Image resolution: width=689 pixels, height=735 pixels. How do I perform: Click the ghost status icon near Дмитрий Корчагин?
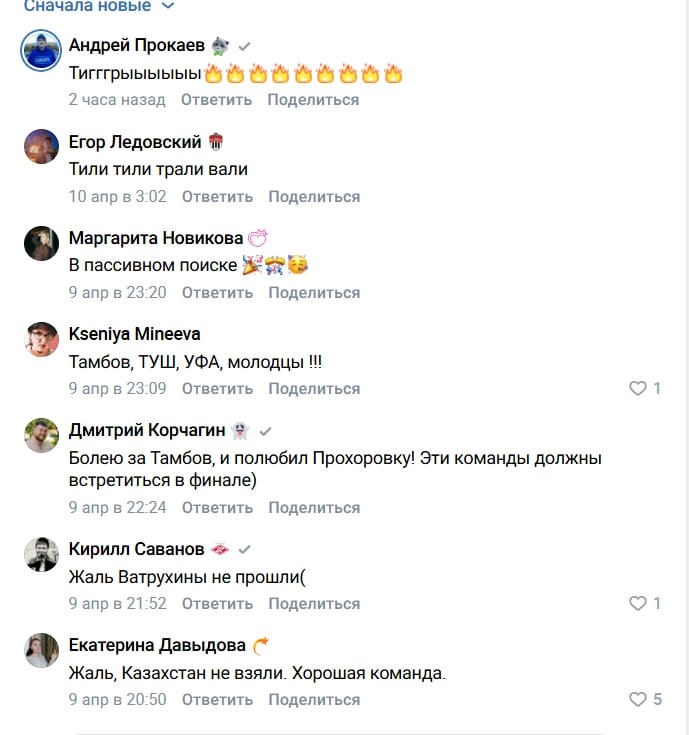click(239, 431)
